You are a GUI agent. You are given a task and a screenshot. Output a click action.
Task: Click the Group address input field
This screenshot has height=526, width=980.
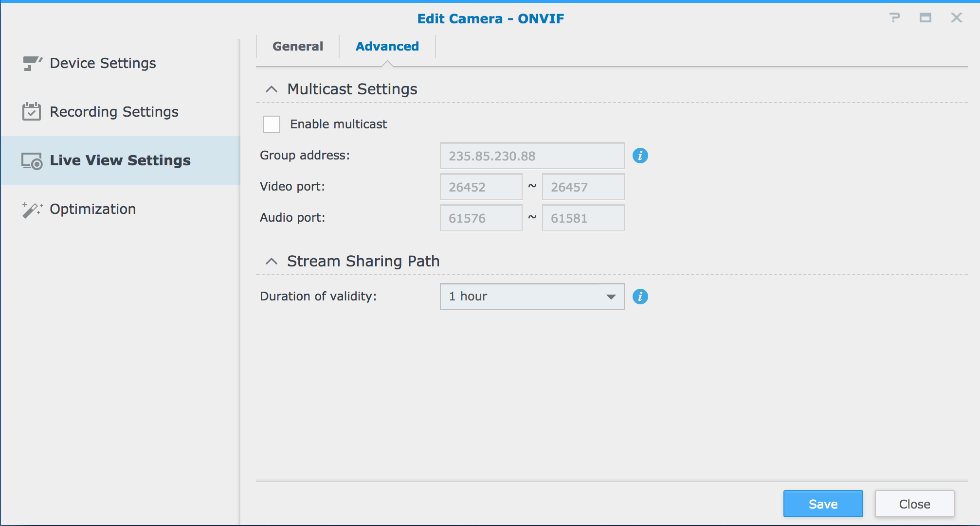(x=532, y=156)
